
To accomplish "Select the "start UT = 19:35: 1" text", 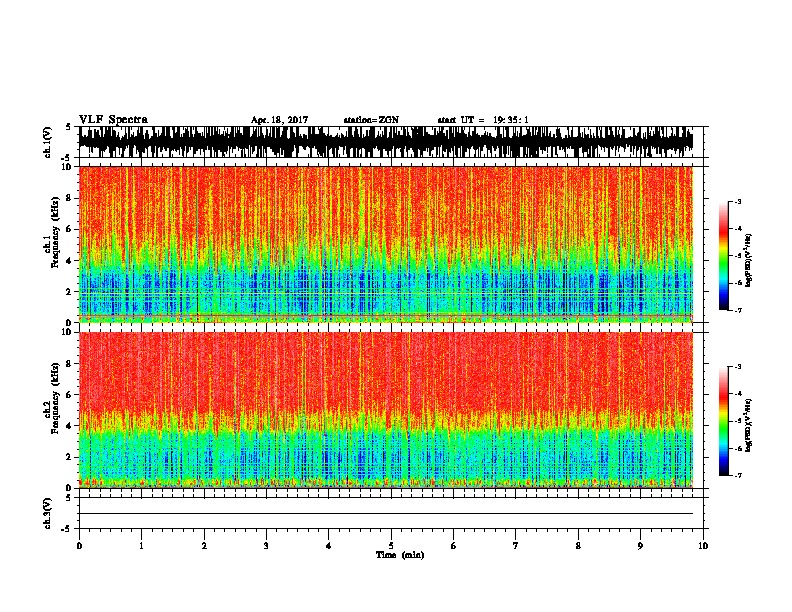I will coord(483,120).
